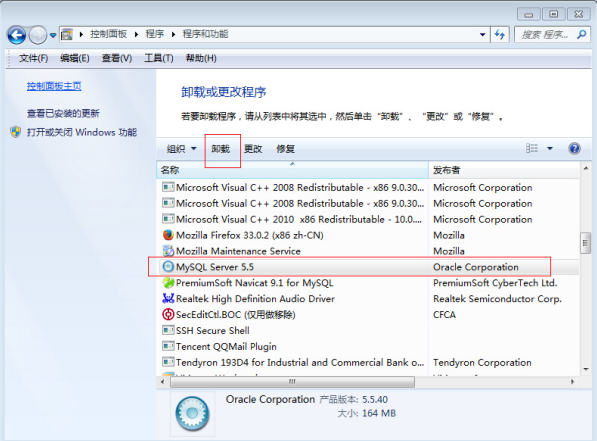Click Realtek Semiconductor Corp. publisher cell
This screenshot has height=441, width=597.
coord(497,299)
